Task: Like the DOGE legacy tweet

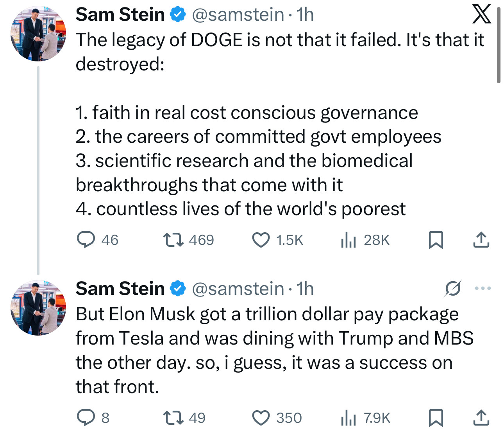Action: (261, 240)
